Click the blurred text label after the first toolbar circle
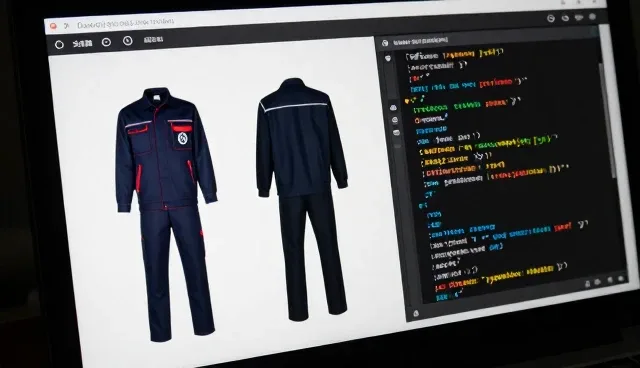 point(82,43)
